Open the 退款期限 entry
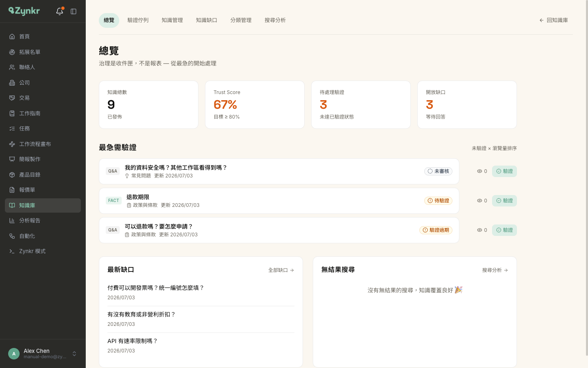This screenshot has width=588, height=368. coord(279,201)
